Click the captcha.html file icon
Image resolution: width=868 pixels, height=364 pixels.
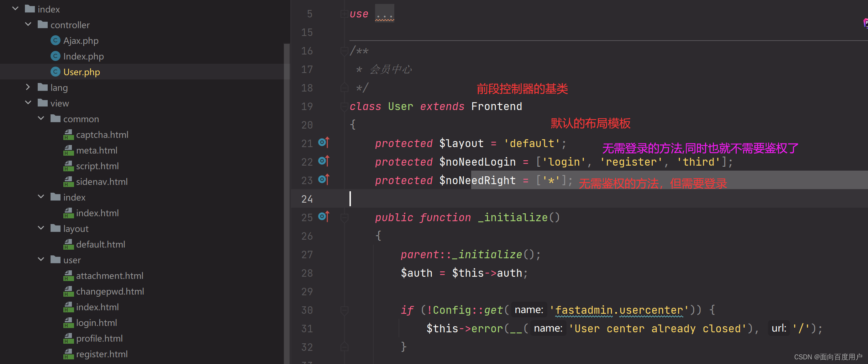click(x=68, y=135)
